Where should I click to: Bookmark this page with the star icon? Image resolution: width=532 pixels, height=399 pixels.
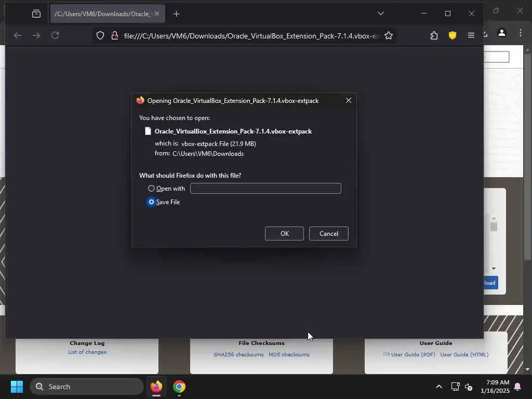tap(389, 36)
